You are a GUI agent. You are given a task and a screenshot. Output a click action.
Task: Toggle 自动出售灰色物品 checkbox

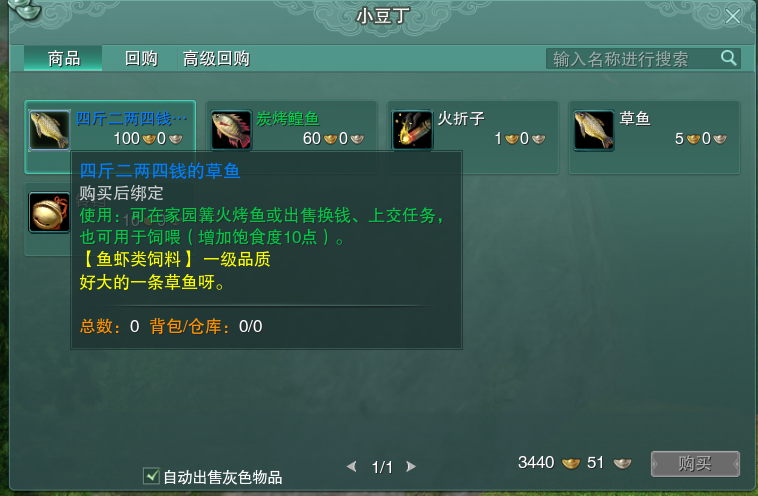[151, 476]
